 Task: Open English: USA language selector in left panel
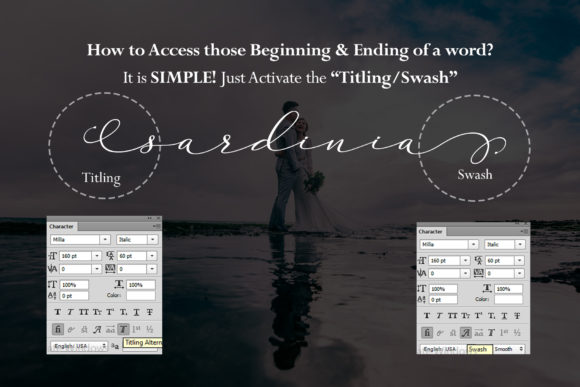(79, 346)
